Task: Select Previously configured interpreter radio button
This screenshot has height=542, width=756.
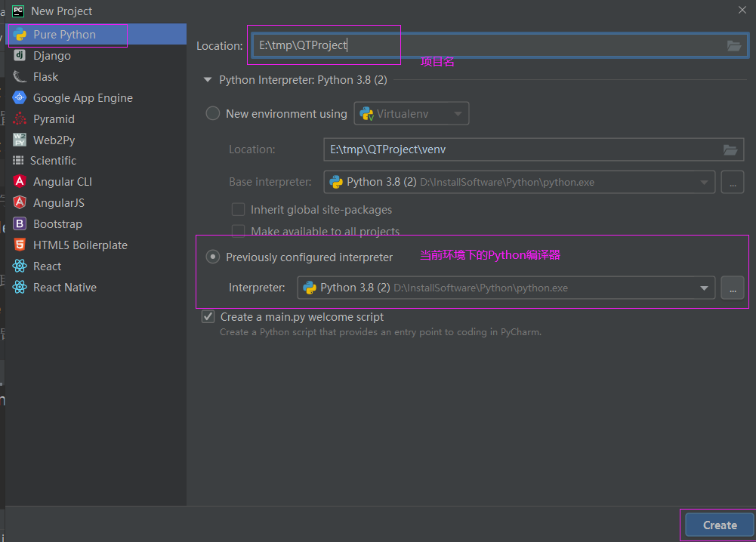Action: (x=213, y=257)
